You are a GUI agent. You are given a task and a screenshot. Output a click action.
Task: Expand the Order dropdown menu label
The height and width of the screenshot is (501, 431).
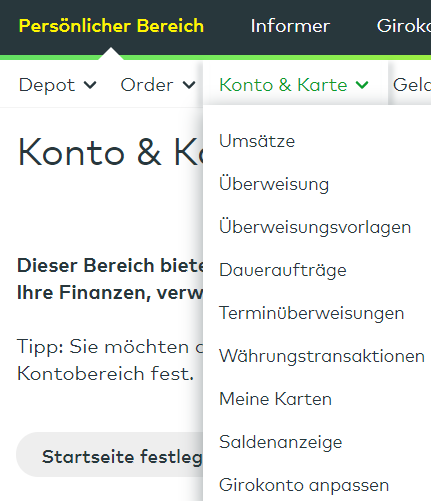pos(147,85)
